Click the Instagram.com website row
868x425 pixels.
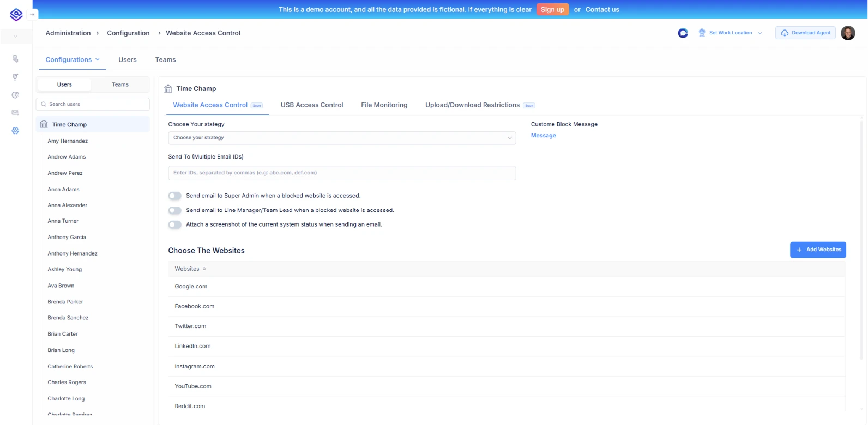coord(507,367)
